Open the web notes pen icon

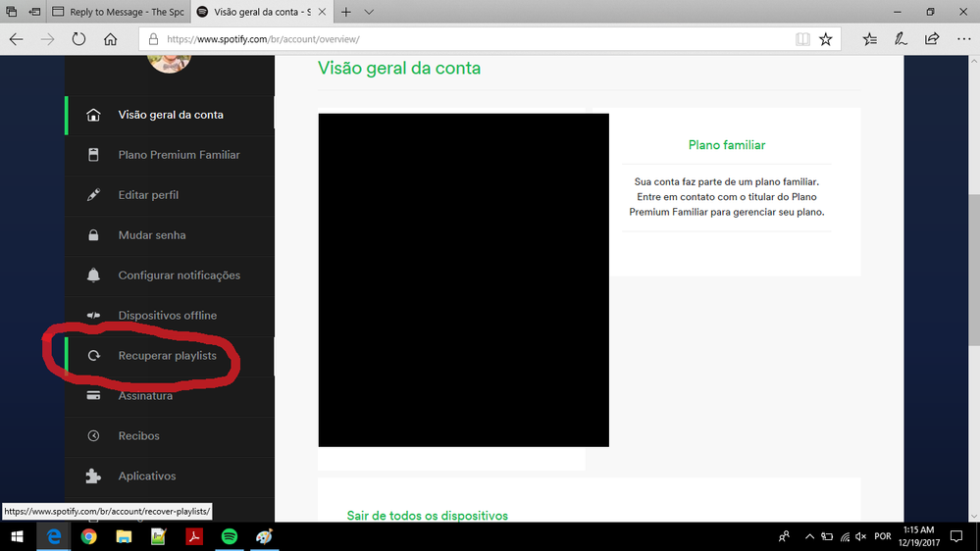(901, 39)
